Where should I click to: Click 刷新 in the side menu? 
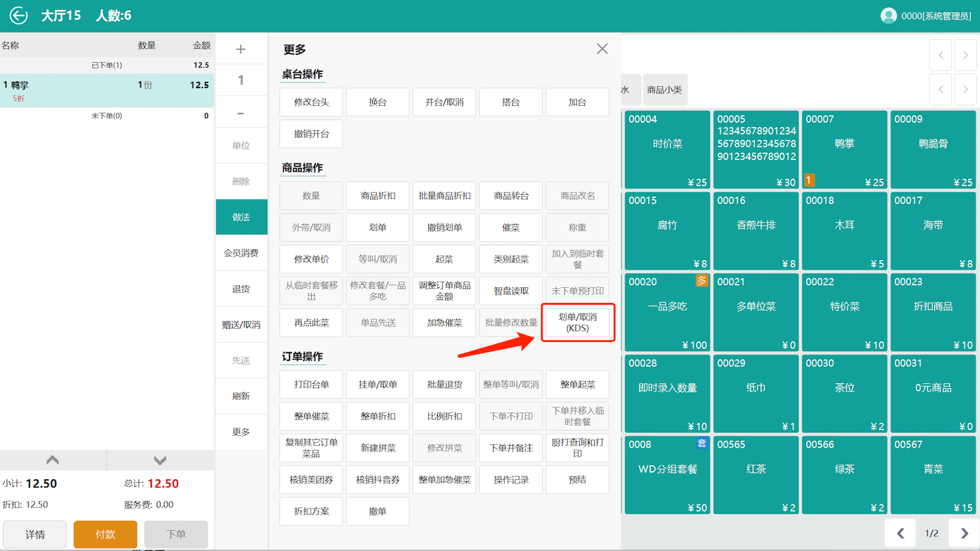pos(241,395)
